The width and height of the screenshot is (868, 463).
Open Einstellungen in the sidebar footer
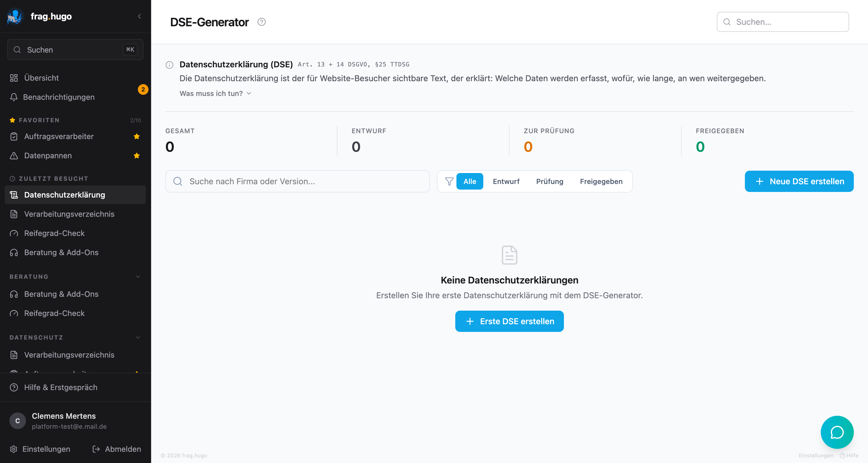pos(40,449)
